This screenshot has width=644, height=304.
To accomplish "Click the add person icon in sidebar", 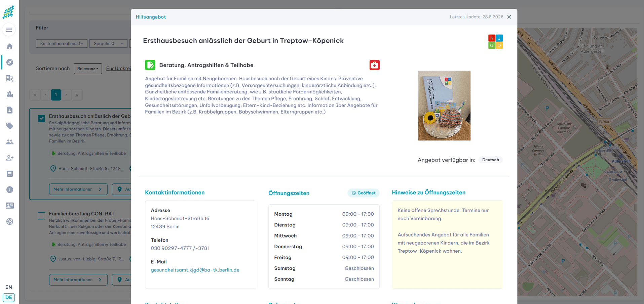I will (10, 158).
